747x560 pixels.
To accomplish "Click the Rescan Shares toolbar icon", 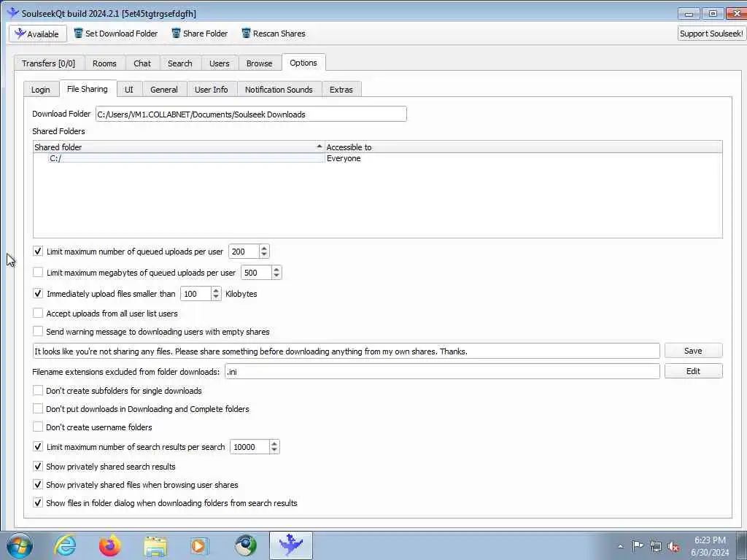I will click(x=246, y=34).
